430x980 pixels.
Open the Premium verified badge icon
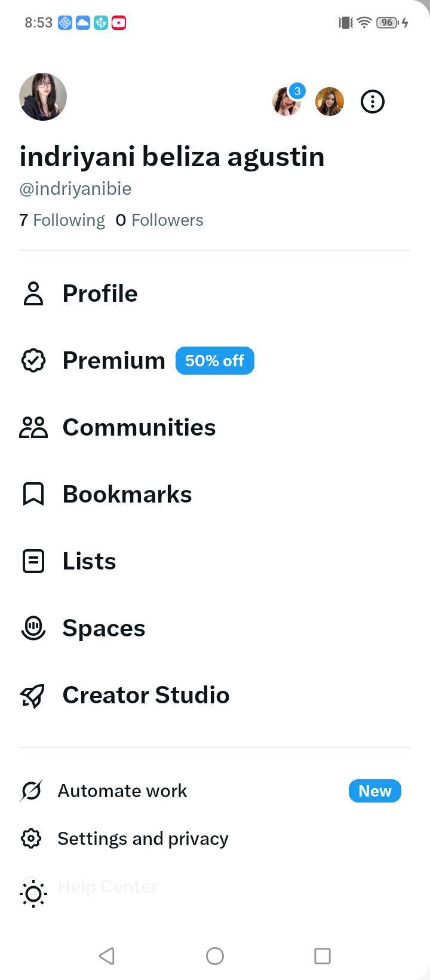pyautogui.click(x=33, y=361)
